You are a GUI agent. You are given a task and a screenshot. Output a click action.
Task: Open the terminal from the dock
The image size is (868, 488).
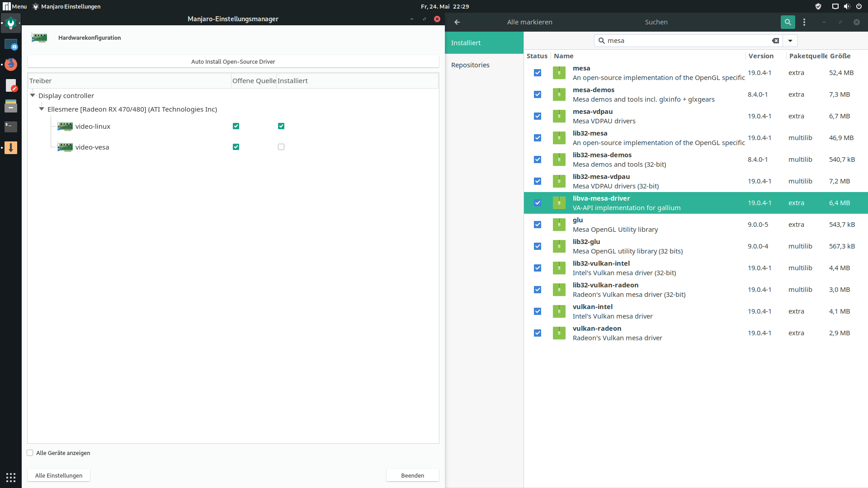coord(11,127)
